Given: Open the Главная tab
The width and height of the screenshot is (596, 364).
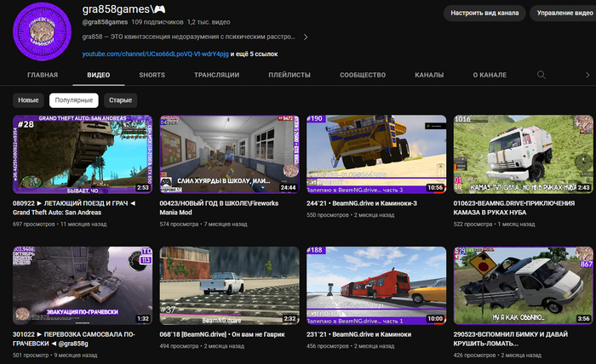Looking at the screenshot, I should click(x=43, y=75).
